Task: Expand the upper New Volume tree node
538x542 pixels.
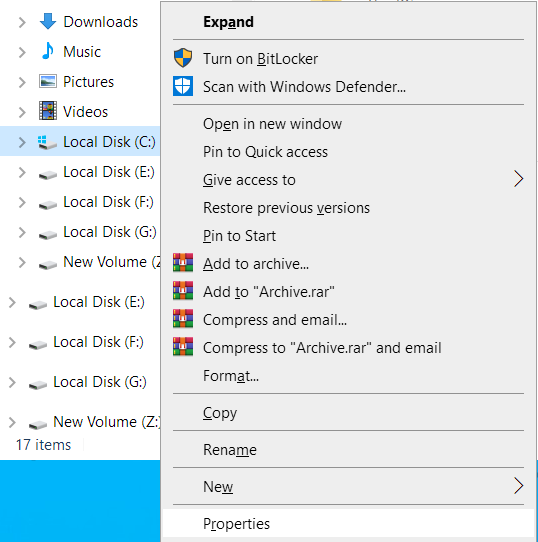Action: (22, 262)
